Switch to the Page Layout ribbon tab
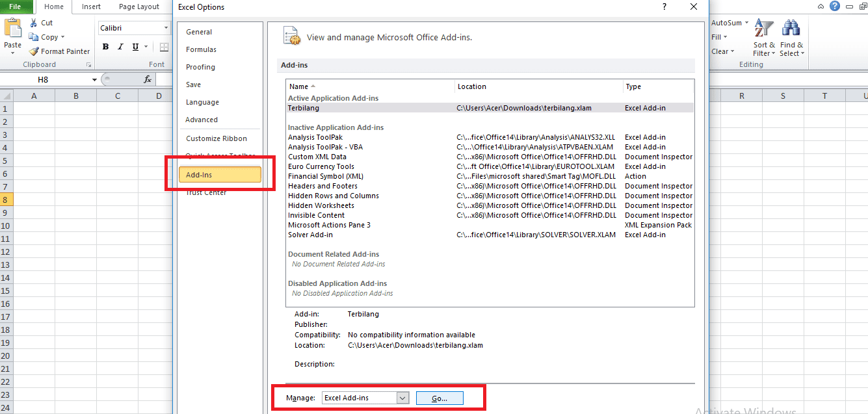Screen dimensions: 868x414 click(139, 6)
